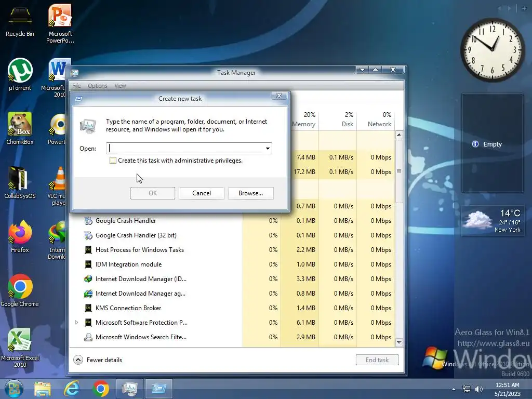
Task: Open File Explorer from the taskbar
Action: click(43, 389)
